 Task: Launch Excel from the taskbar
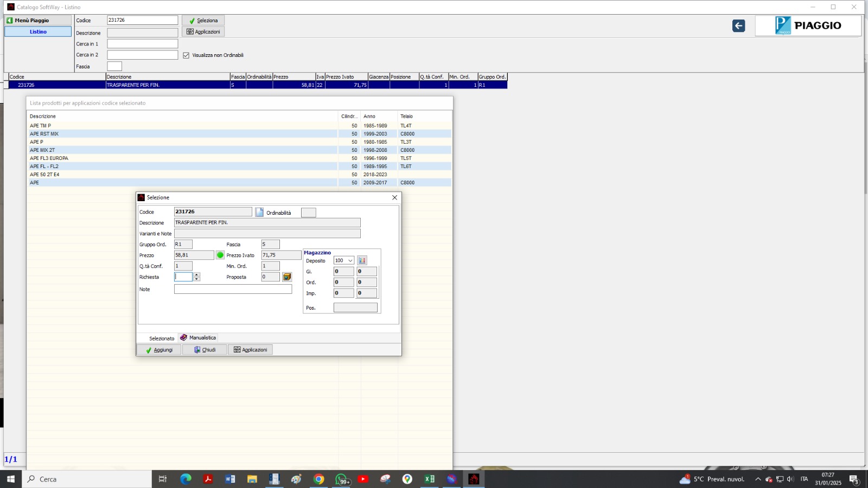click(x=429, y=479)
